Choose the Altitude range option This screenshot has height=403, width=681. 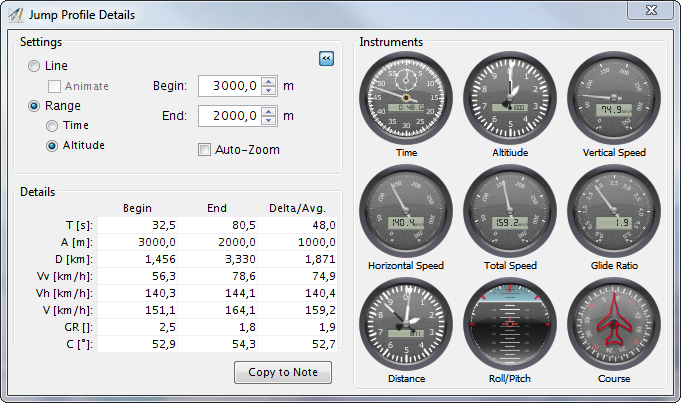53,146
